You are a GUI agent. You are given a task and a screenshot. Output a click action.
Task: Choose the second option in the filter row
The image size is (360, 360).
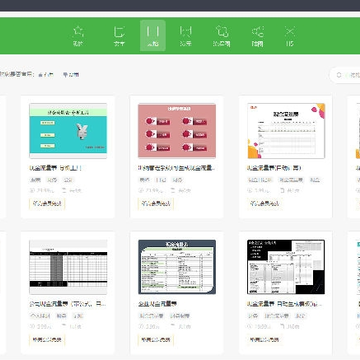pyautogui.click(x=71, y=75)
